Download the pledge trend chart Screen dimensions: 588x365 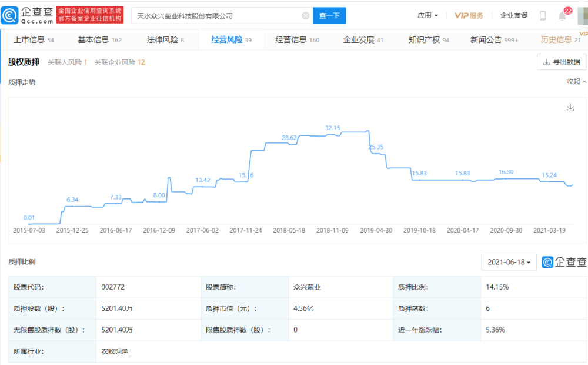point(570,108)
